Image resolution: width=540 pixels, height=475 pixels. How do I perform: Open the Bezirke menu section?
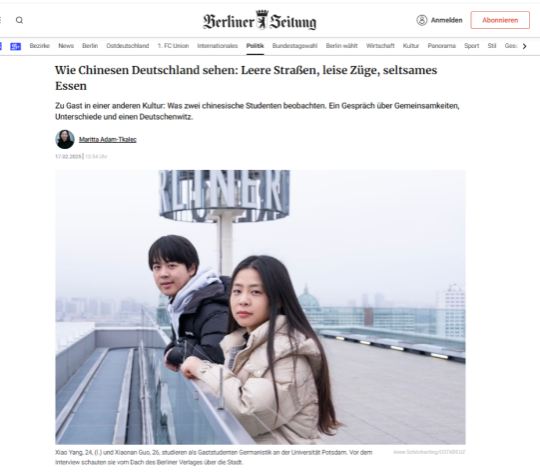pyautogui.click(x=40, y=46)
